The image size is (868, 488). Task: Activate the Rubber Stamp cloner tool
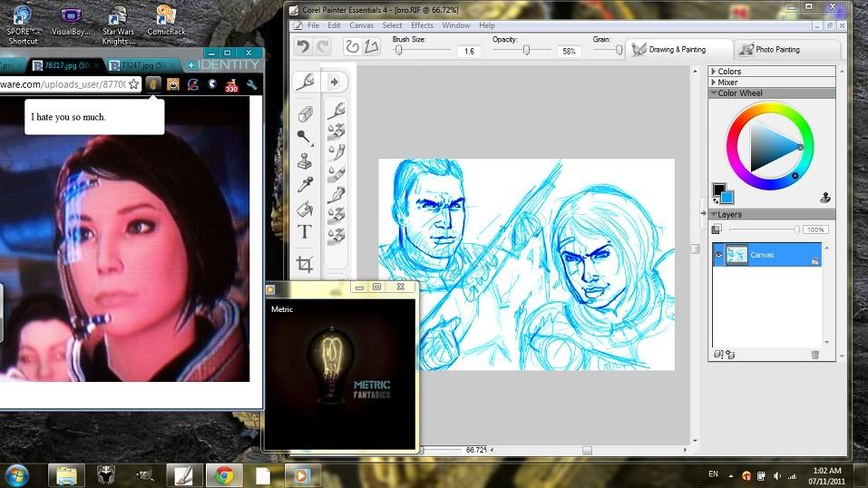point(305,161)
